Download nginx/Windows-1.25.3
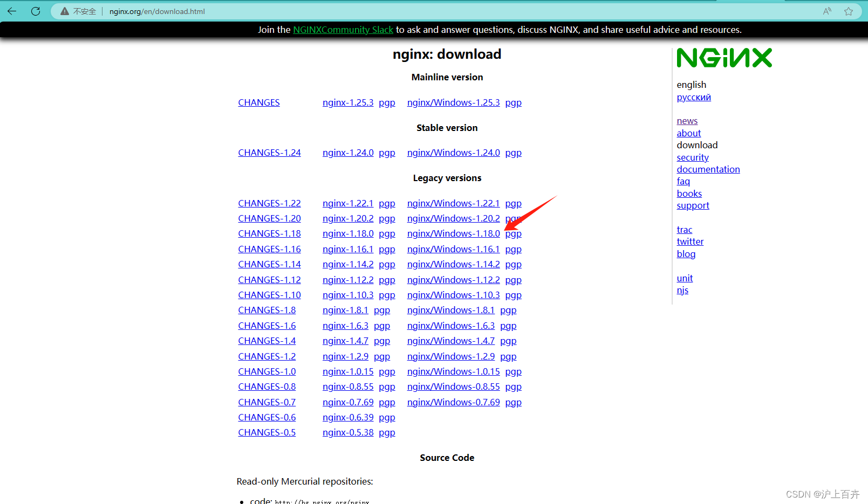The height and width of the screenshot is (504, 868). [453, 102]
